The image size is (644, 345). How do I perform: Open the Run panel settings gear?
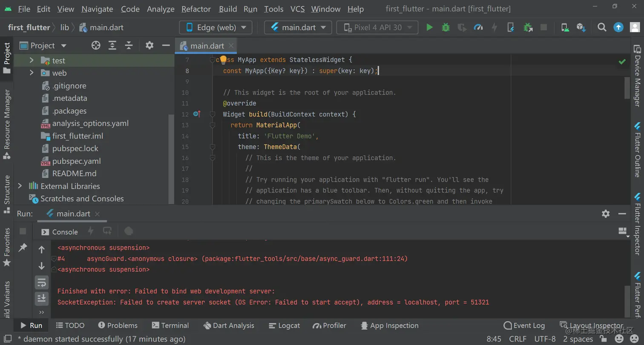606,214
